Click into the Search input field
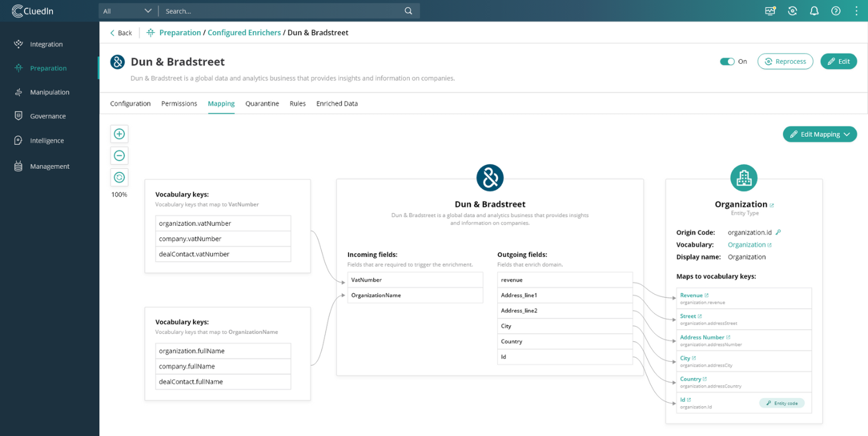Screen dimensions: 868x436 tap(281, 11)
